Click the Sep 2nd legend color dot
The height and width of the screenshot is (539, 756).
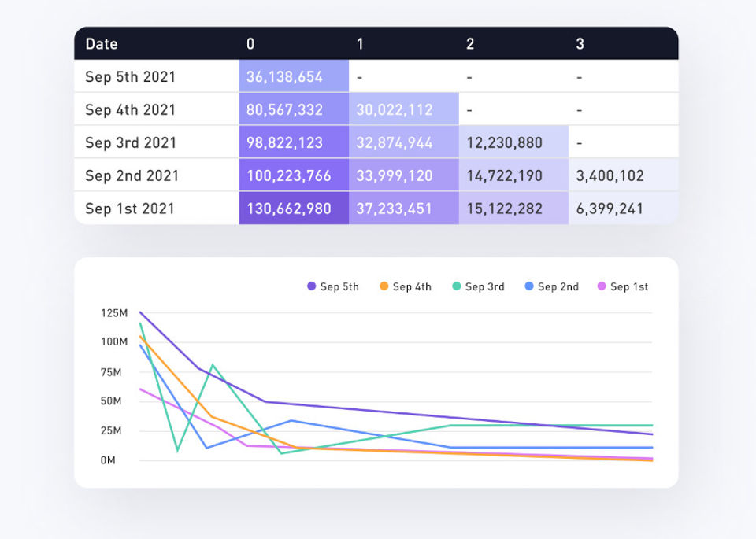[529, 287]
